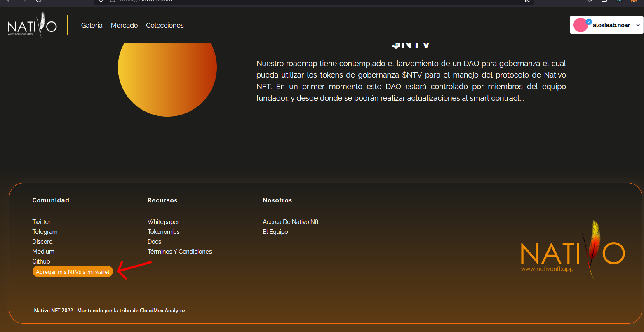Open the Galeria menu item
This screenshot has width=644, height=332.
tap(92, 25)
